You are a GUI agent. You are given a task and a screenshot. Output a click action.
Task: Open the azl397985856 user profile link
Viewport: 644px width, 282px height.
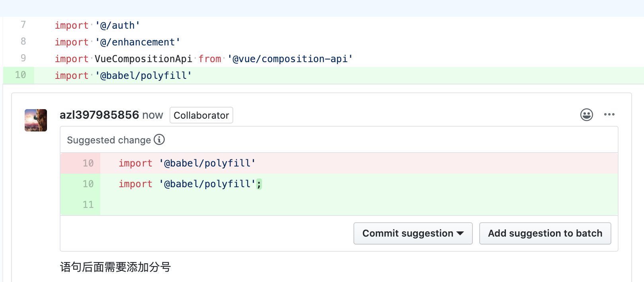pyautogui.click(x=99, y=115)
